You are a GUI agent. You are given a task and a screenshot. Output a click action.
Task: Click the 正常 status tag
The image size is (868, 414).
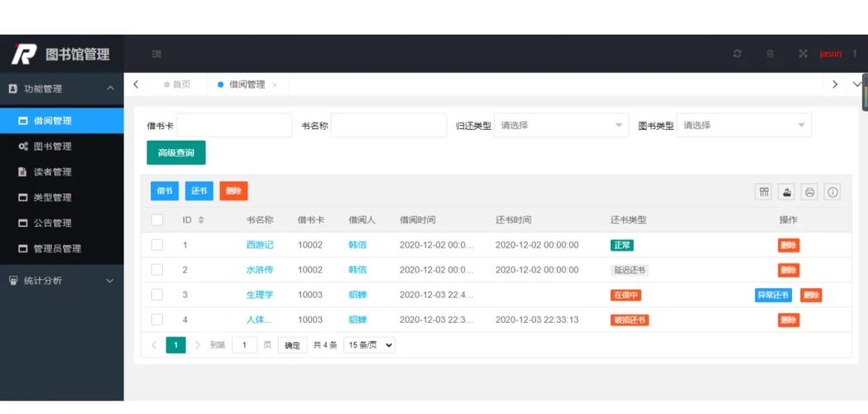tap(621, 245)
